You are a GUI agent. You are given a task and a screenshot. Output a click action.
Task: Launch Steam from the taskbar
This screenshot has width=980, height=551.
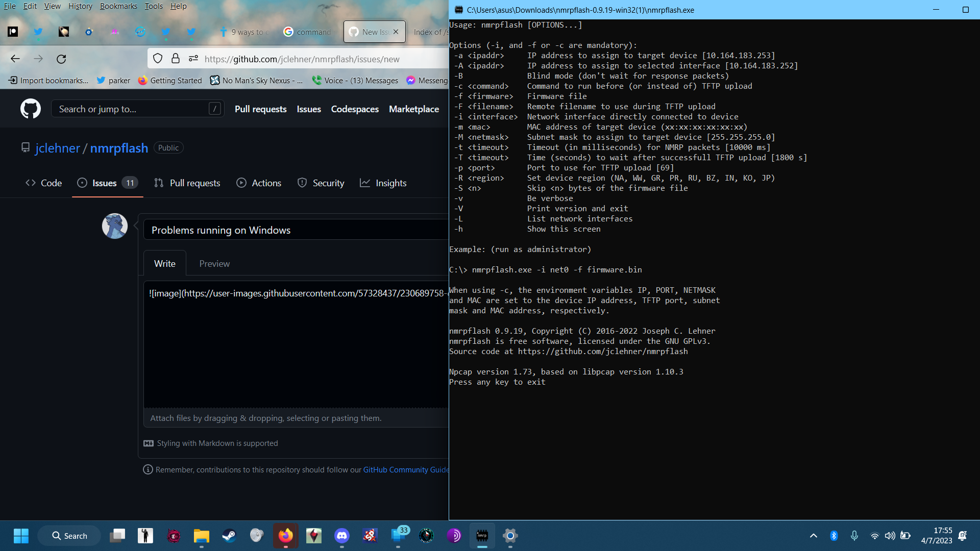tap(229, 536)
